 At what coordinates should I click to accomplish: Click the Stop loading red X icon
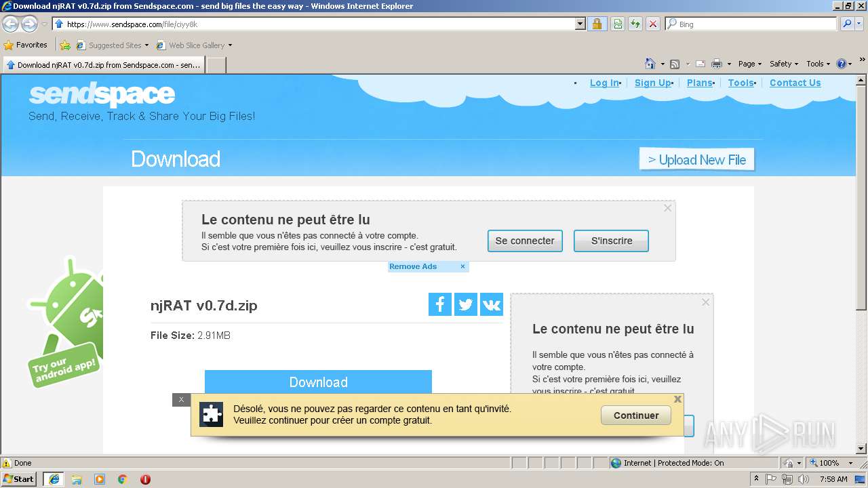click(653, 24)
